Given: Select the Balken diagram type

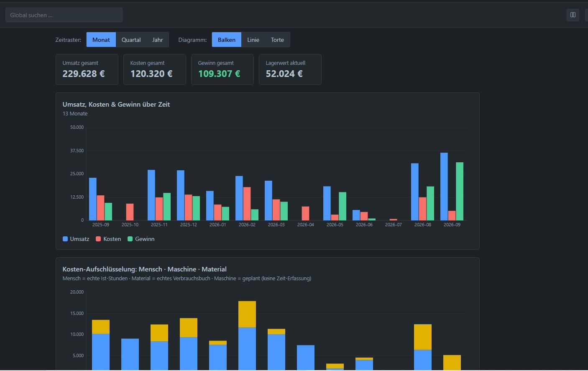Looking at the screenshot, I should point(227,40).
